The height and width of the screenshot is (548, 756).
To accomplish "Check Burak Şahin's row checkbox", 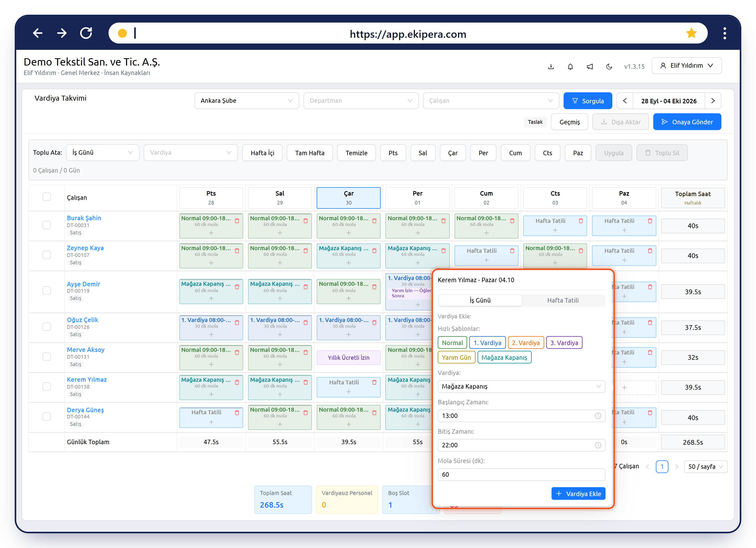I will tap(47, 225).
